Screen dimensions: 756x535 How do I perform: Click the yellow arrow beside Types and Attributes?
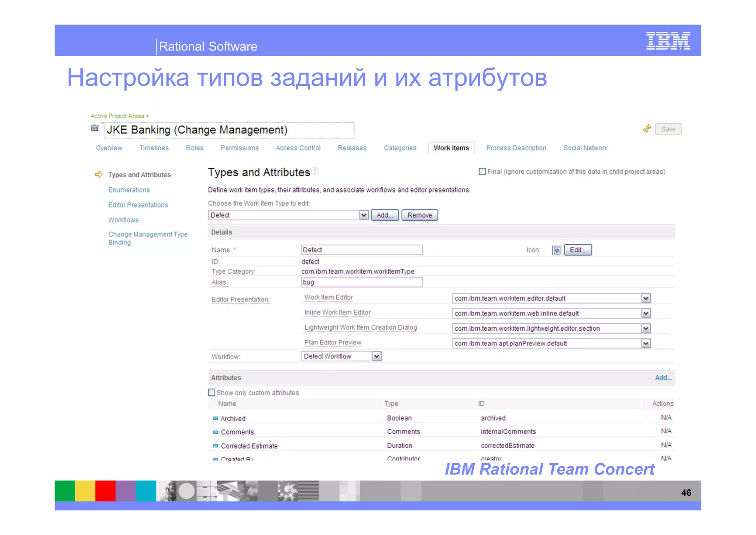click(99, 174)
